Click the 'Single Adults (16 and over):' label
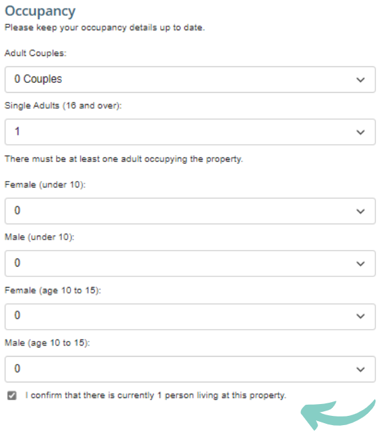The width and height of the screenshot is (382, 433). click(63, 106)
